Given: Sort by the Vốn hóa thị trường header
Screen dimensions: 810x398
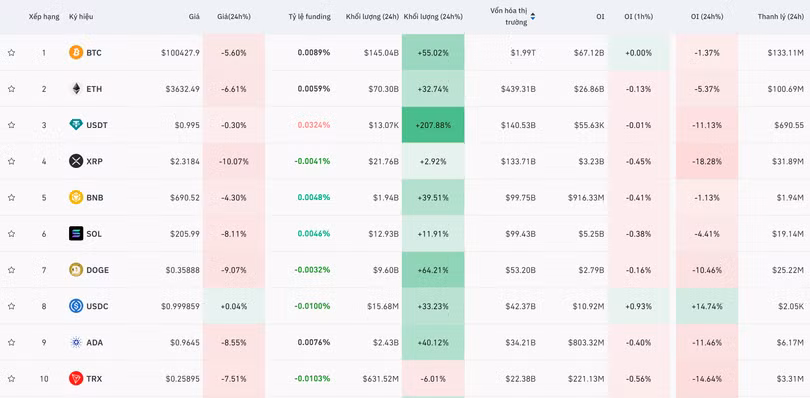Looking at the screenshot, I should [509, 16].
